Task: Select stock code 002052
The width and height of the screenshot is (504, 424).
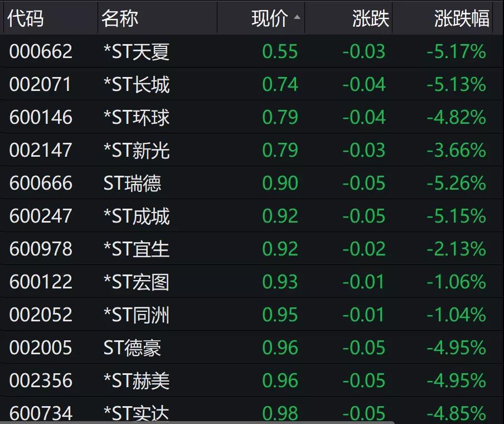Action: pyautogui.click(x=41, y=315)
